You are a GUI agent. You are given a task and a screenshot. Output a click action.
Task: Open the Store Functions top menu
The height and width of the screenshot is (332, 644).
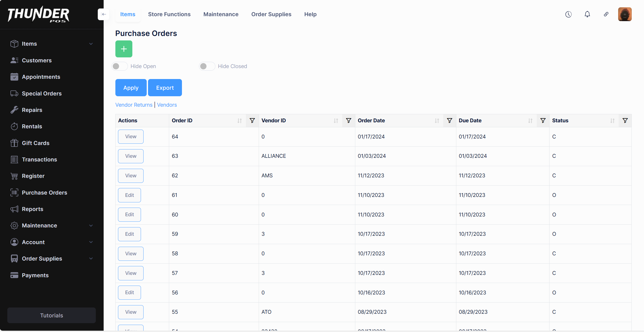coord(169,14)
